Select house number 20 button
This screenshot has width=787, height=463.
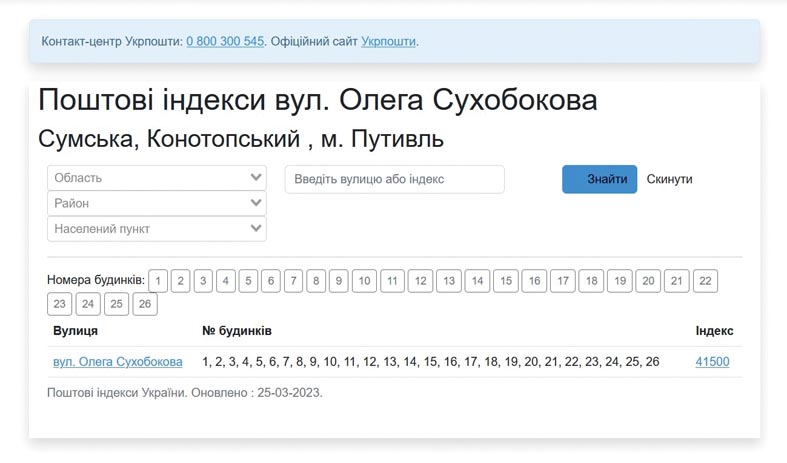coord(648,281)
